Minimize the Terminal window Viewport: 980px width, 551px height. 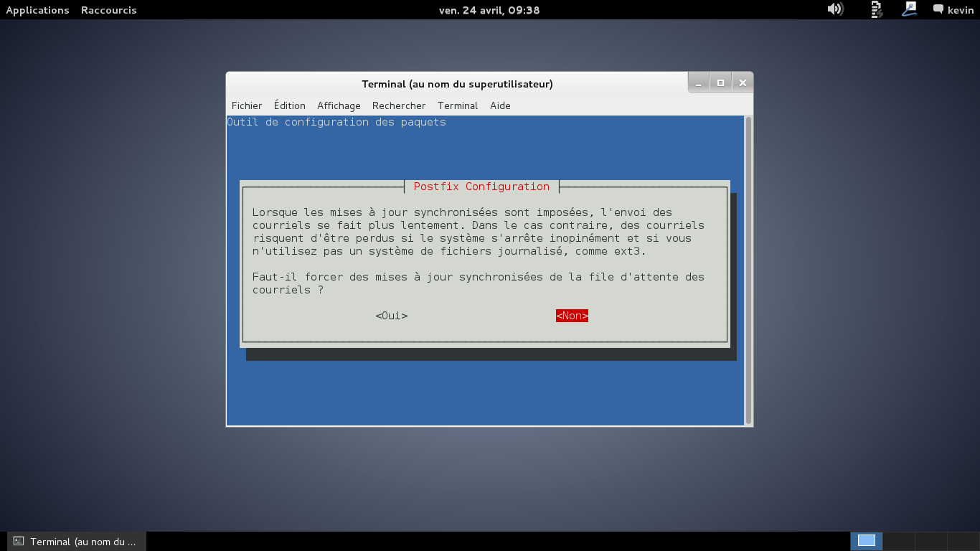coord(699,83)
